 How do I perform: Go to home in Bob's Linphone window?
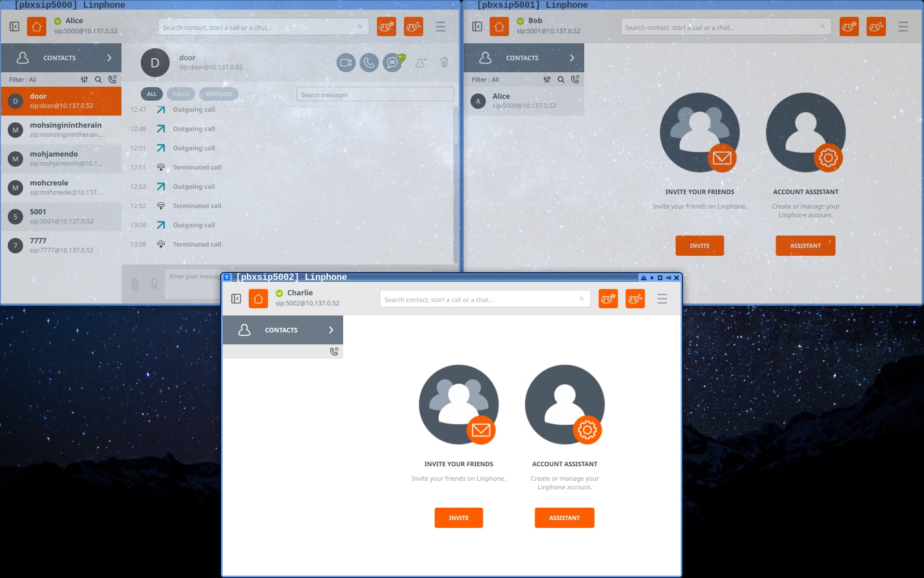[499, 26]
